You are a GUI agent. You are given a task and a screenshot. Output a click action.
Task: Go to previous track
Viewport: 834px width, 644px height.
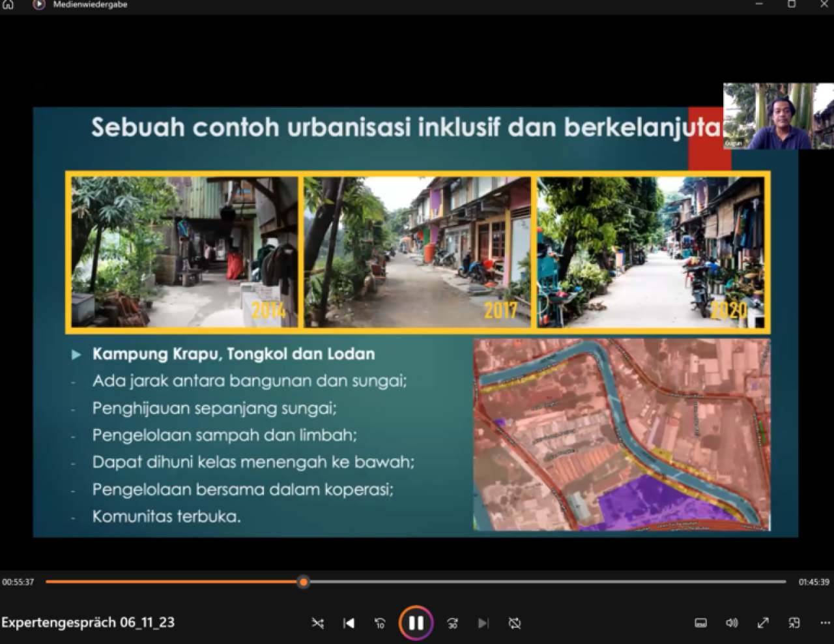click(349, 623)
